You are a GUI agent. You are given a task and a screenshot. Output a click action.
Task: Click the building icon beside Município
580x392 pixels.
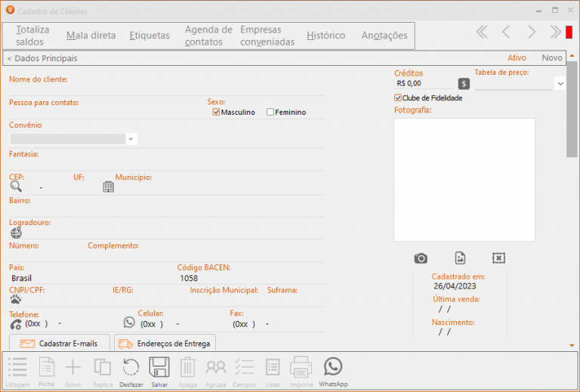pos(108,187)
